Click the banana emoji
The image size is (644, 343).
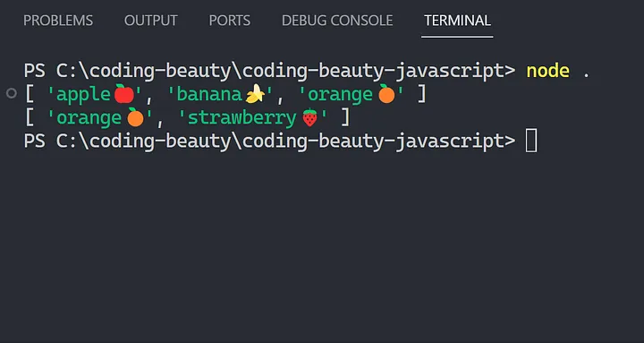point(255,95)
